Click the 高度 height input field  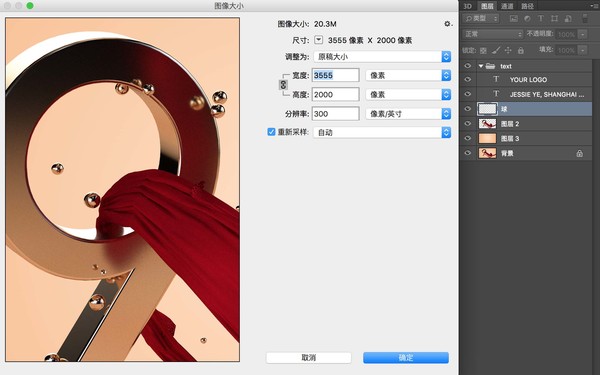click(x=336, y=94)
